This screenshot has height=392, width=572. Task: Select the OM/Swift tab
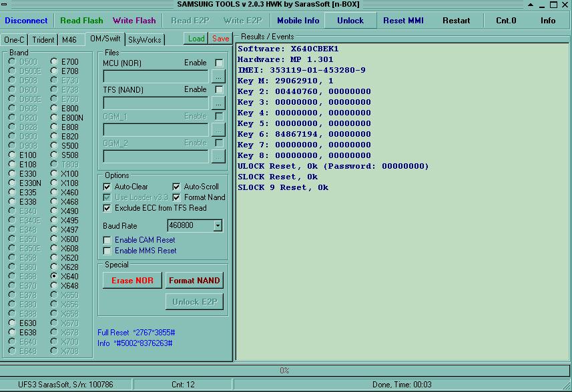105,39
